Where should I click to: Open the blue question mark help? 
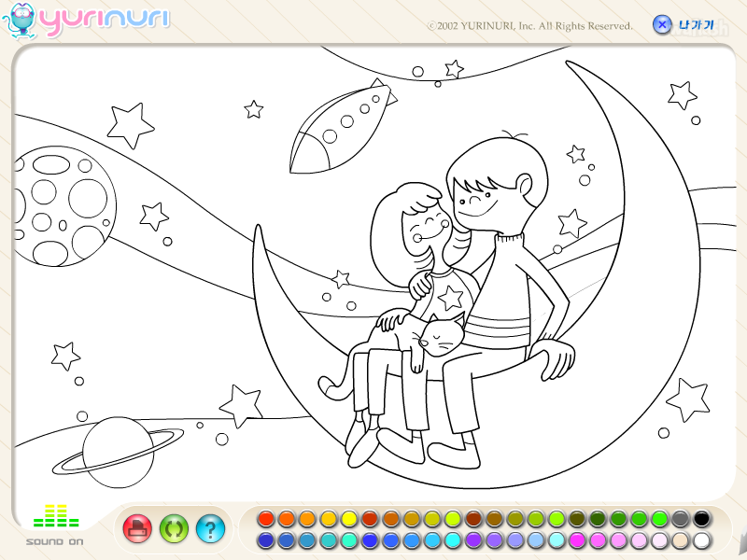point(210,528)
